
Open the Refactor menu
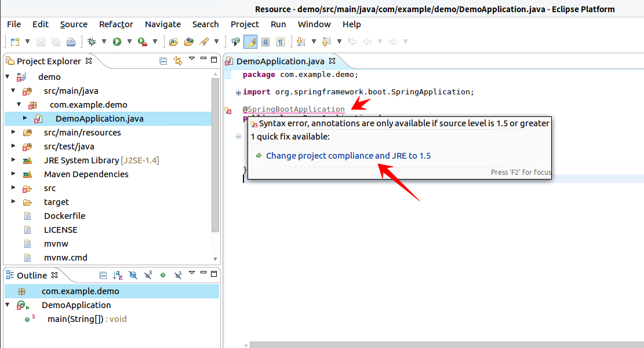point(117,24)
